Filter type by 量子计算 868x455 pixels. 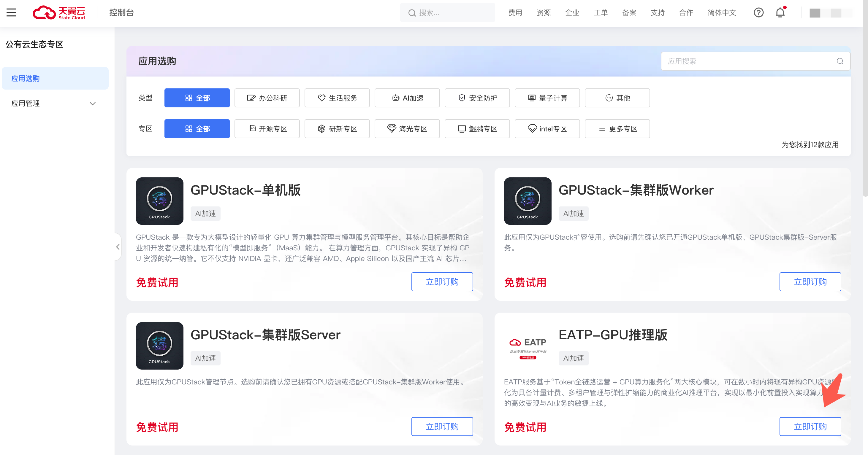click(x=547, y=98)
